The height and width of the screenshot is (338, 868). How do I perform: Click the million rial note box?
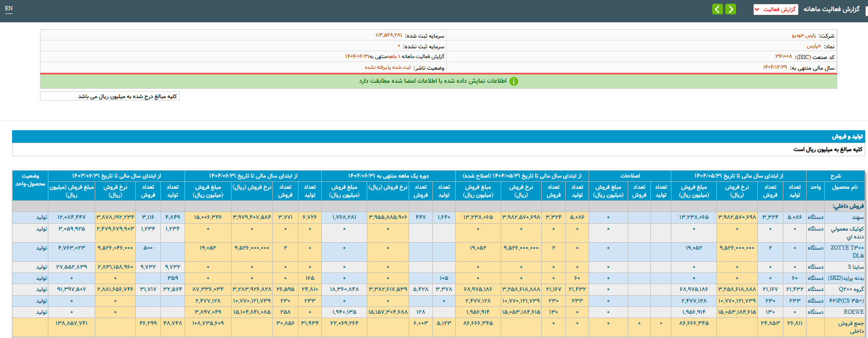(110, 96)
